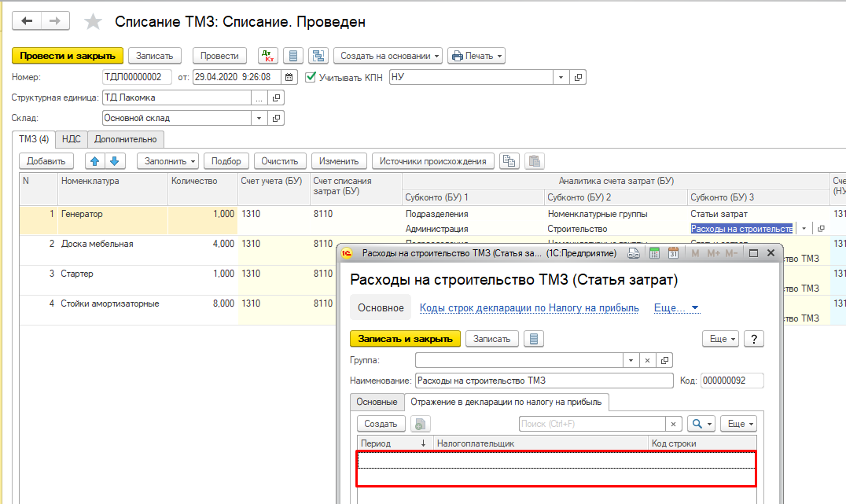Clear the search field with the x
Image resolution: width=846 pixels, height=504 pixels.
[x=673, y=424]
